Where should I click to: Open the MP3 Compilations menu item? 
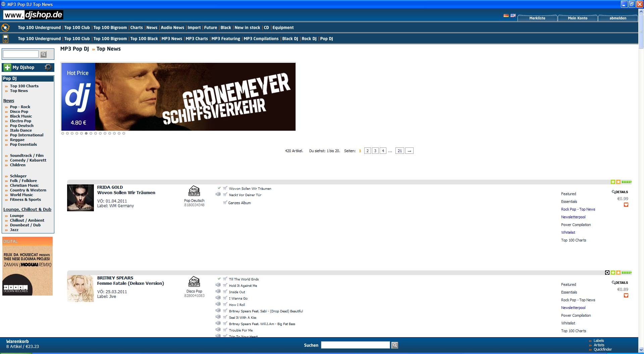(261, 39)
